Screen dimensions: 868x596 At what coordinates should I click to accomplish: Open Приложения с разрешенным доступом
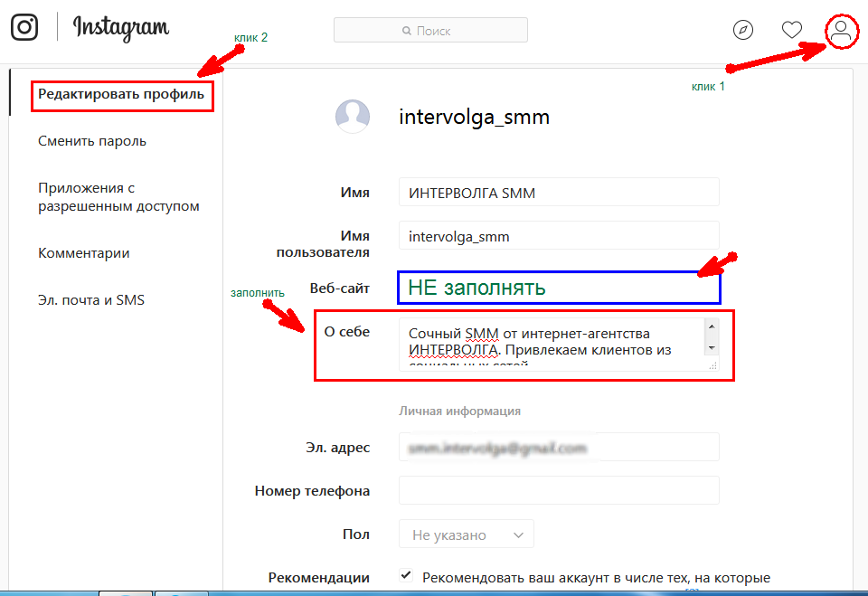pos(118,196)
